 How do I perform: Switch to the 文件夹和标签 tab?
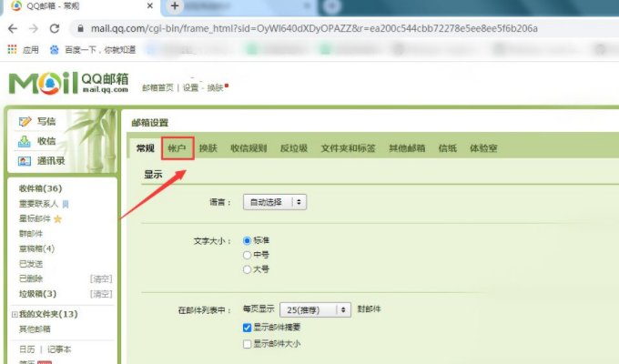tap(348, 148)
